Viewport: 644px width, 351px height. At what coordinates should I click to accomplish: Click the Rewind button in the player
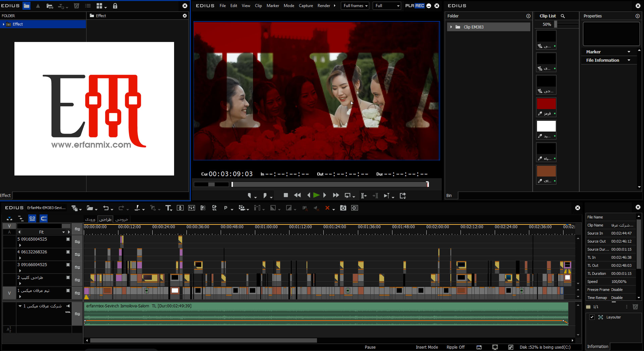coord(297,195)
